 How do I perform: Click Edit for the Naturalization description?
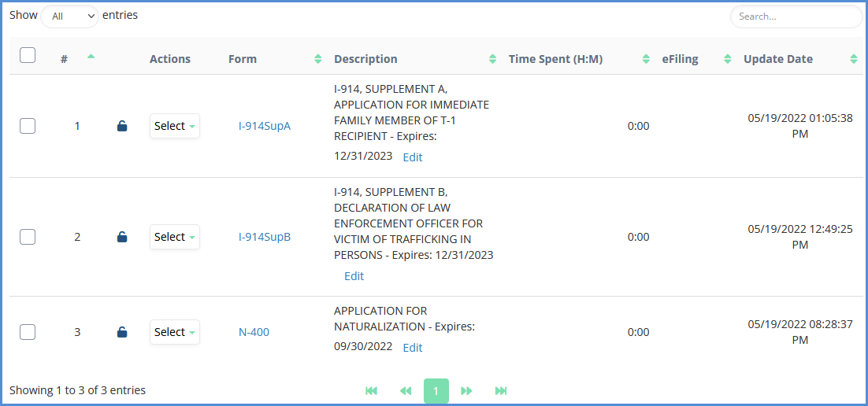click(413, 348)
